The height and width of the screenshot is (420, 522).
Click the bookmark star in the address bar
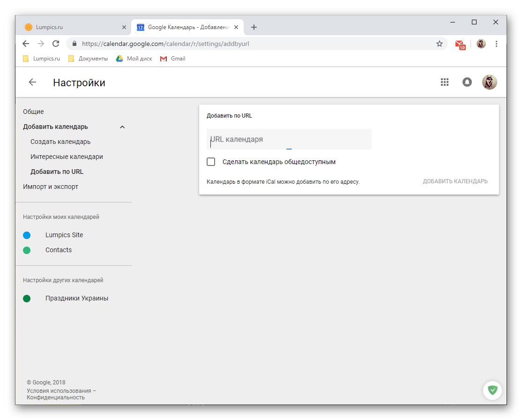(440, 43)
